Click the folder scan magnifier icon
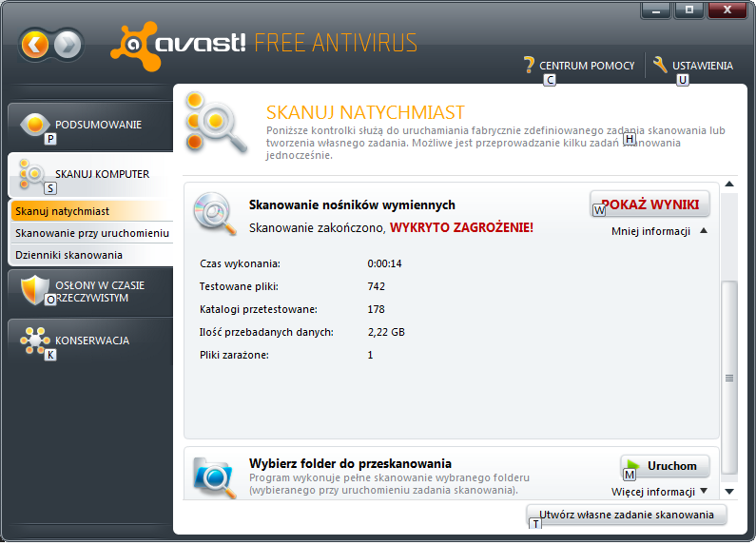 (215, 477)
